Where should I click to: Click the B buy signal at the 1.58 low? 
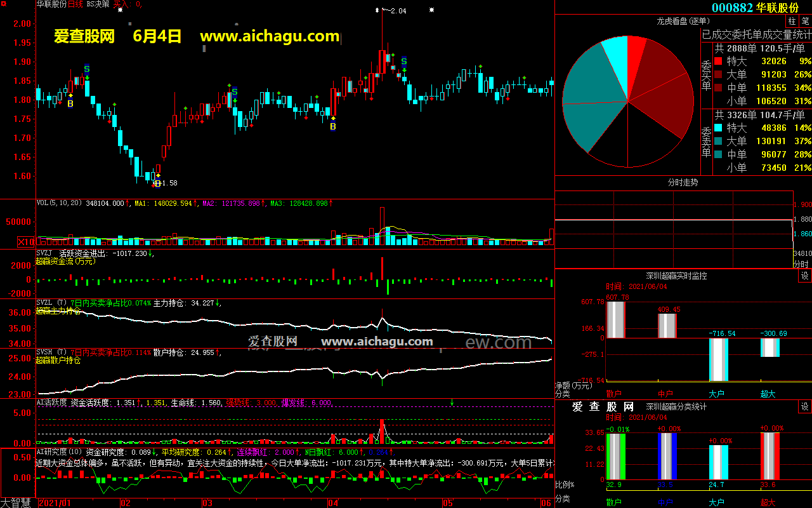[157, 184]
